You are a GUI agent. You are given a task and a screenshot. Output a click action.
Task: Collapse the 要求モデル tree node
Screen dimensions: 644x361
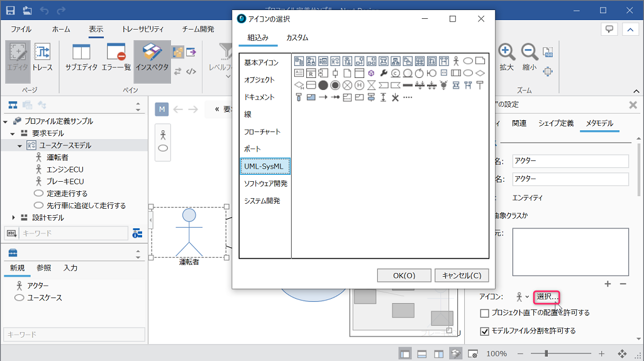(13, 133)
